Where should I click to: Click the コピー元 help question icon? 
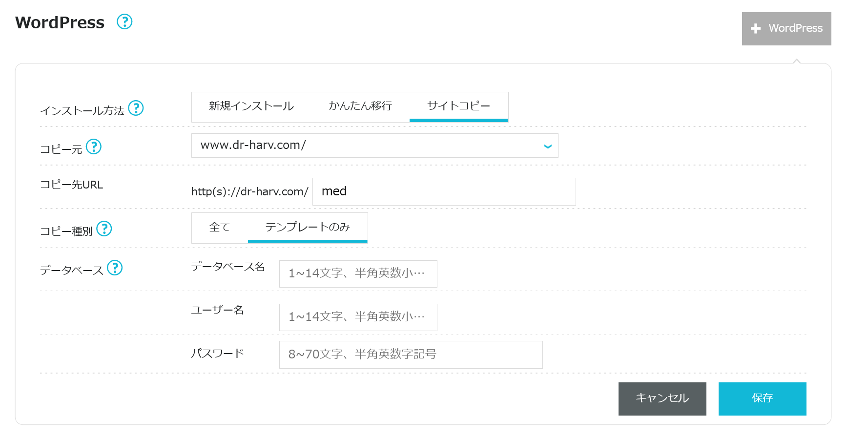click(93, 146)
